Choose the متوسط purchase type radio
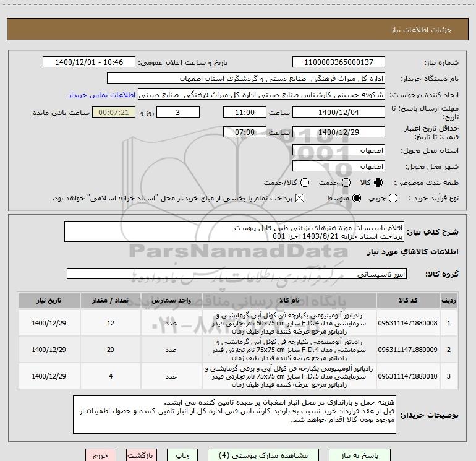The height and width of the screenshot is (461, 476). [x=357, y=198]
